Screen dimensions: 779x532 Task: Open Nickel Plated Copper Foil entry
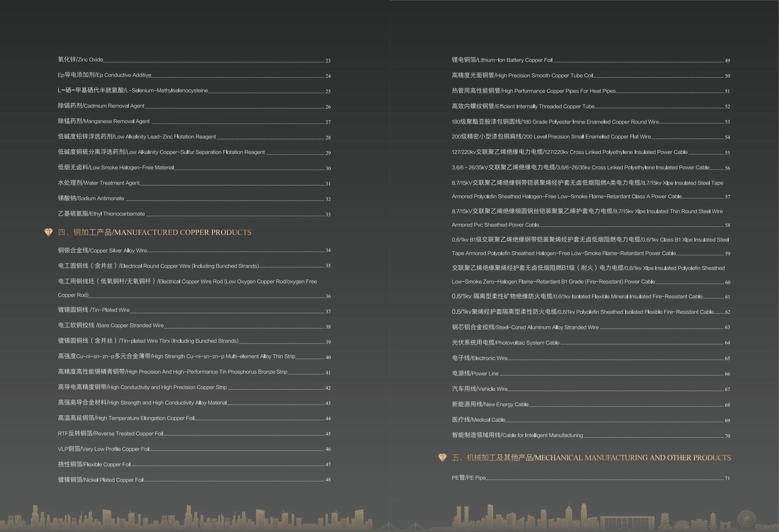pyautogui.click(x=101, y=480)
